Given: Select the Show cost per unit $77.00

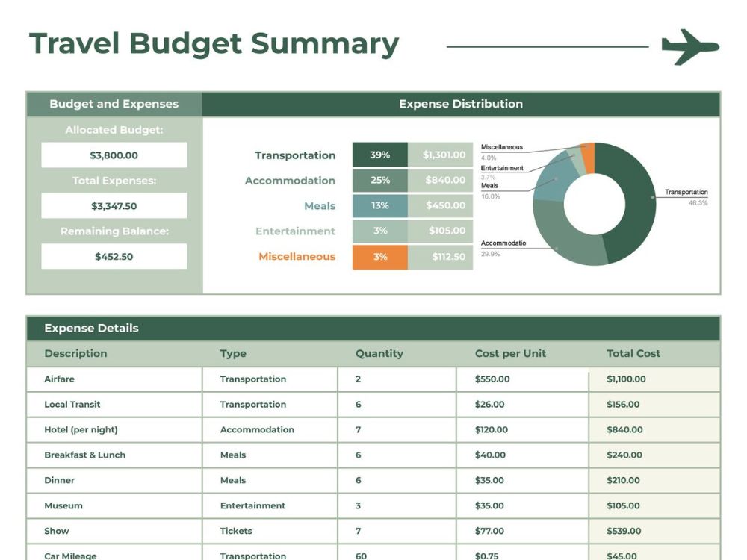Looking at the screenshot, I should (523, 531).
